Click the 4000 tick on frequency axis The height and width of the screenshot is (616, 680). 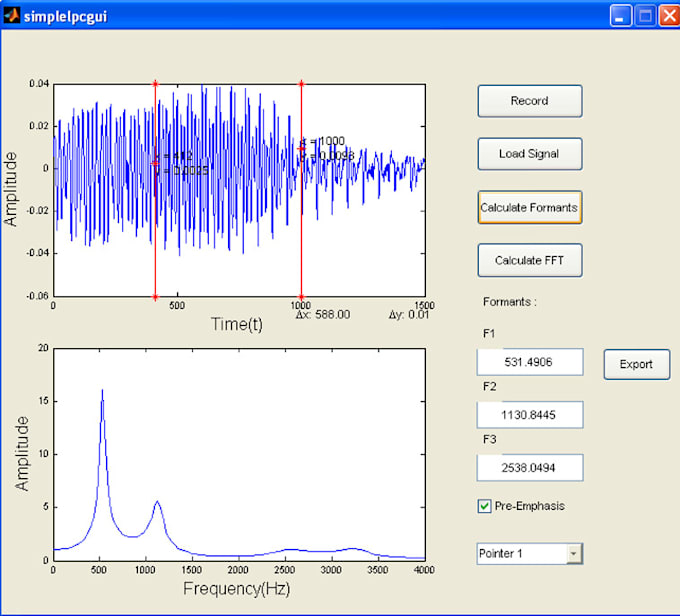(x=424, y=570)
